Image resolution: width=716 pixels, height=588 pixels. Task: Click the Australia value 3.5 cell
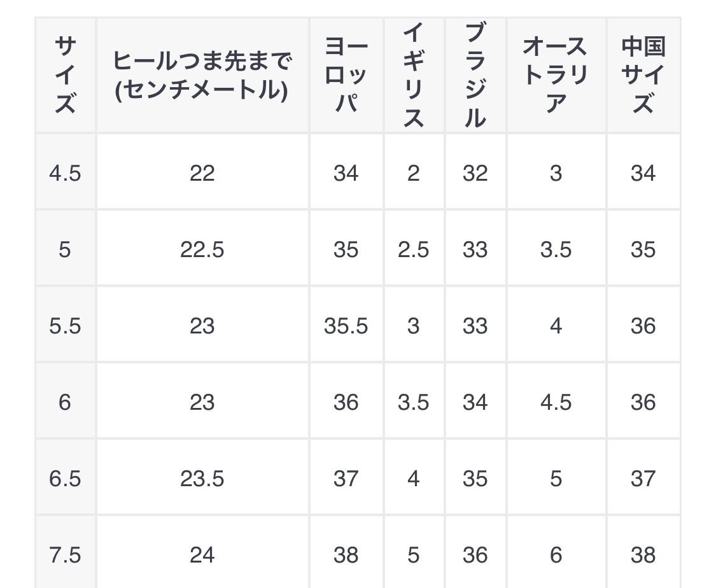556,249
